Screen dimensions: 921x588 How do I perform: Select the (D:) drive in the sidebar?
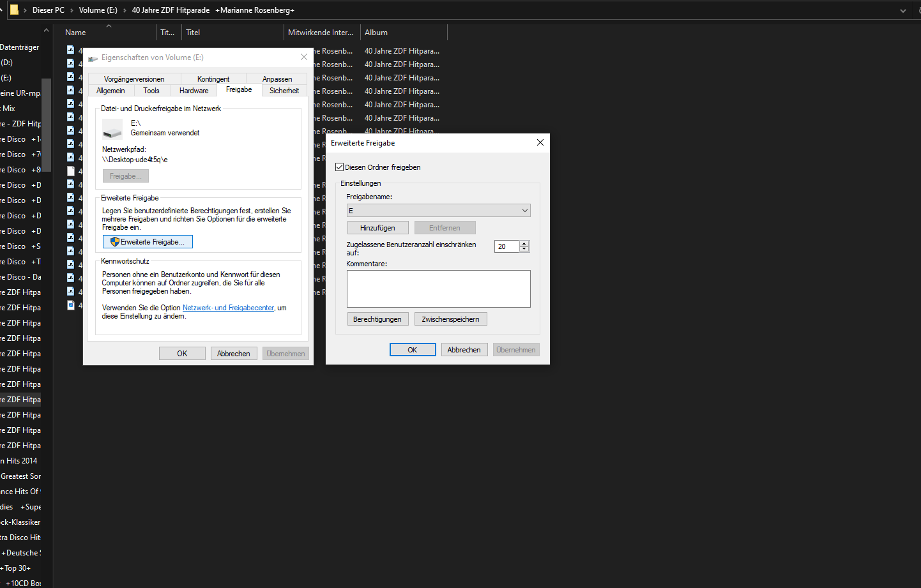click(x=6, y=63)
